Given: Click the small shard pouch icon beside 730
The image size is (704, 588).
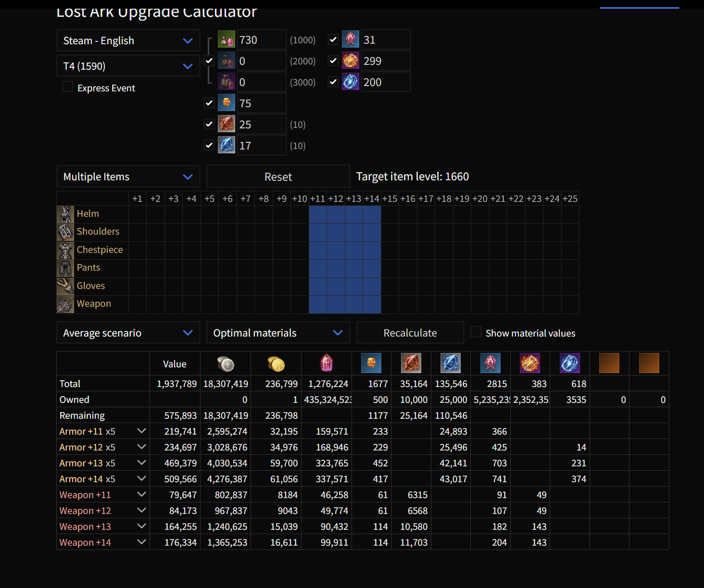Looking at the screenshot, I should click(226, 39).
